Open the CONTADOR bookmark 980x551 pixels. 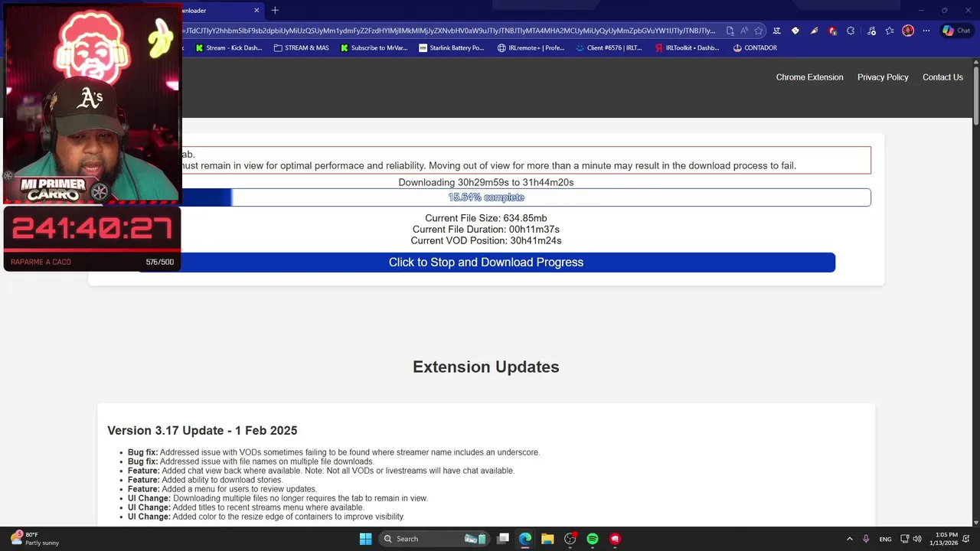click(x=755, y=47)
